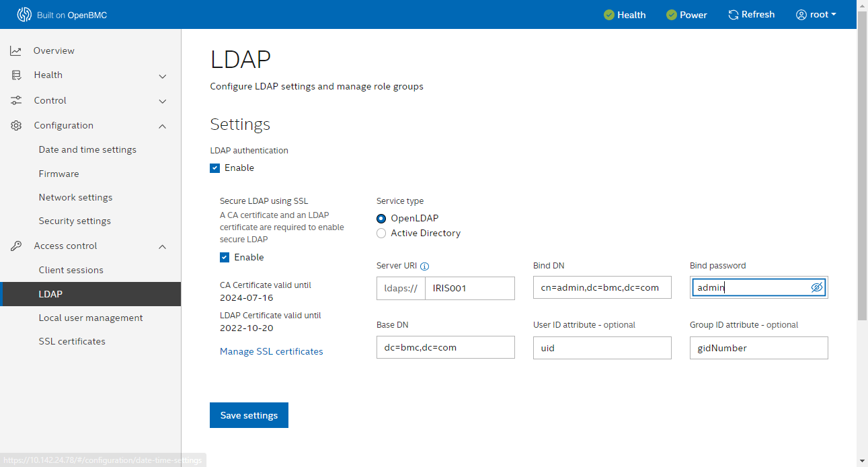This screenshot has height=467, width=868.
Task: Click the Access control key icon
Action: (x=16, y=246)
